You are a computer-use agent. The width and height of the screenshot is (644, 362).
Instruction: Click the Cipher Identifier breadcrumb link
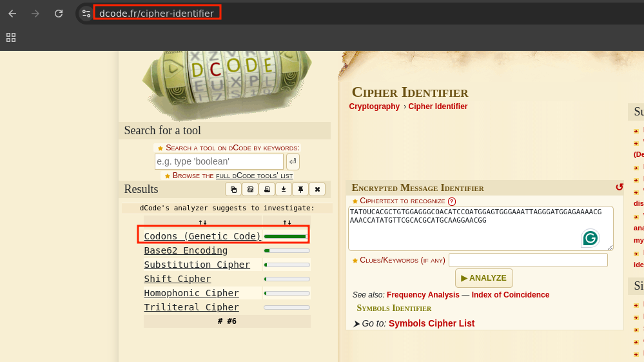point(438,106)
